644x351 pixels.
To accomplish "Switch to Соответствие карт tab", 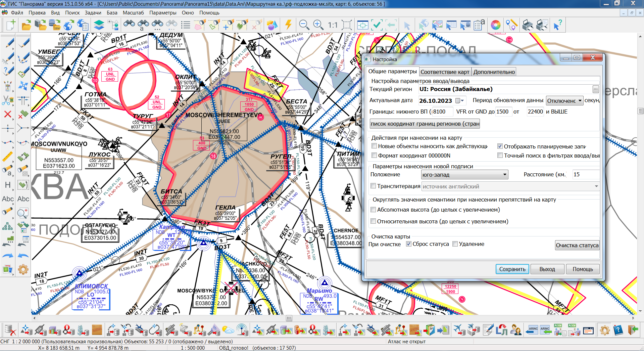I will pyautogui.click(x=445, y=72).
